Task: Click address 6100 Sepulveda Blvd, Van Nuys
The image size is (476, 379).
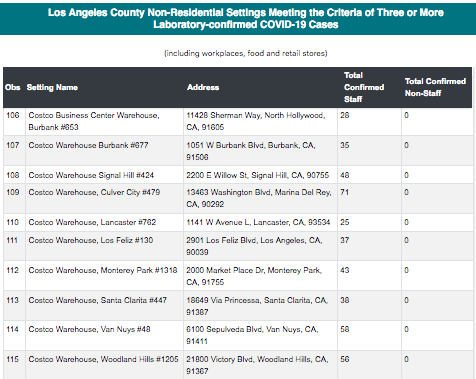Action: tap(252, 335)
